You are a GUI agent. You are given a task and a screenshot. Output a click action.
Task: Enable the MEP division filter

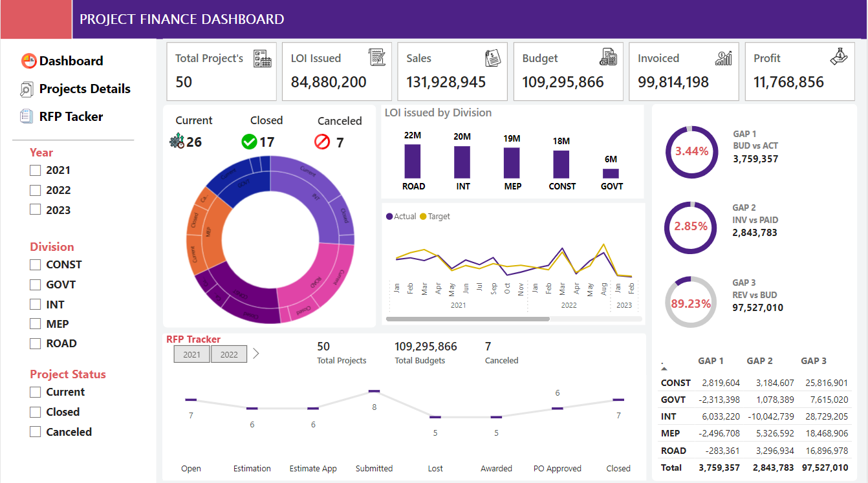point(35,323)
